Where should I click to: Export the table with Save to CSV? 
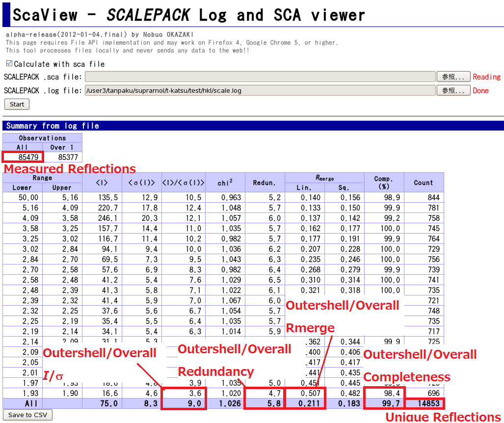(27, 415)
